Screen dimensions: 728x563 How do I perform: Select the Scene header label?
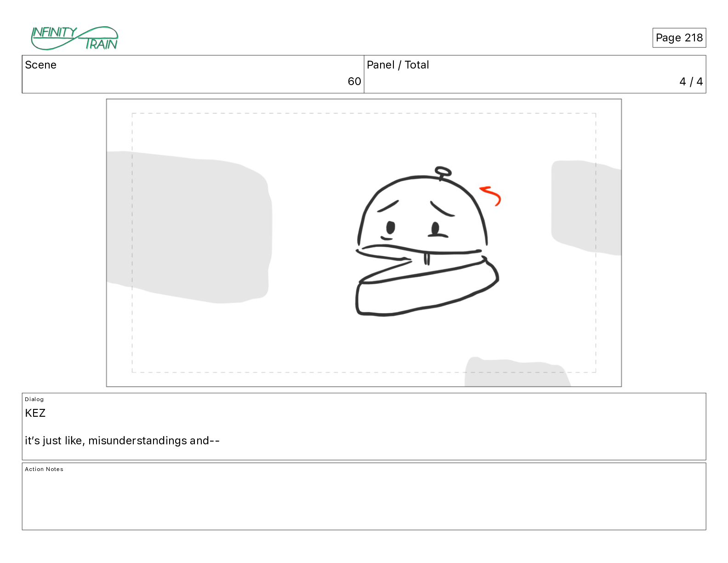[x=41, y=65]
